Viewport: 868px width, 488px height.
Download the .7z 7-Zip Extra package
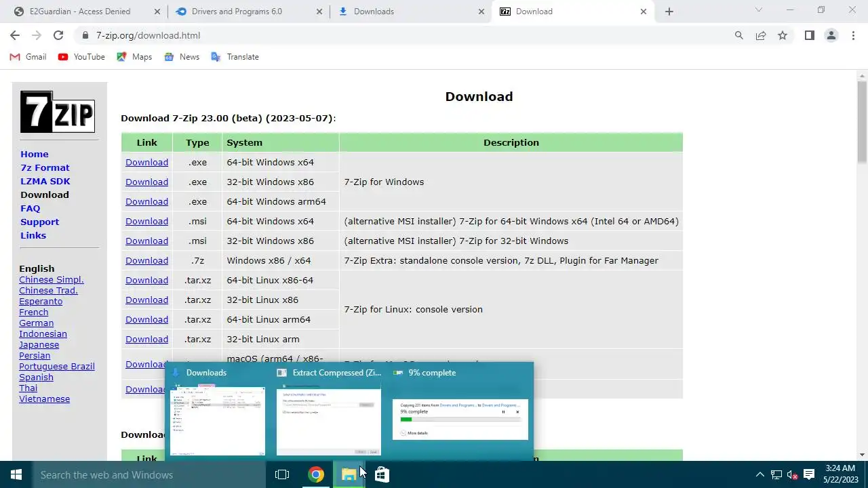click(x=146, y=261)
